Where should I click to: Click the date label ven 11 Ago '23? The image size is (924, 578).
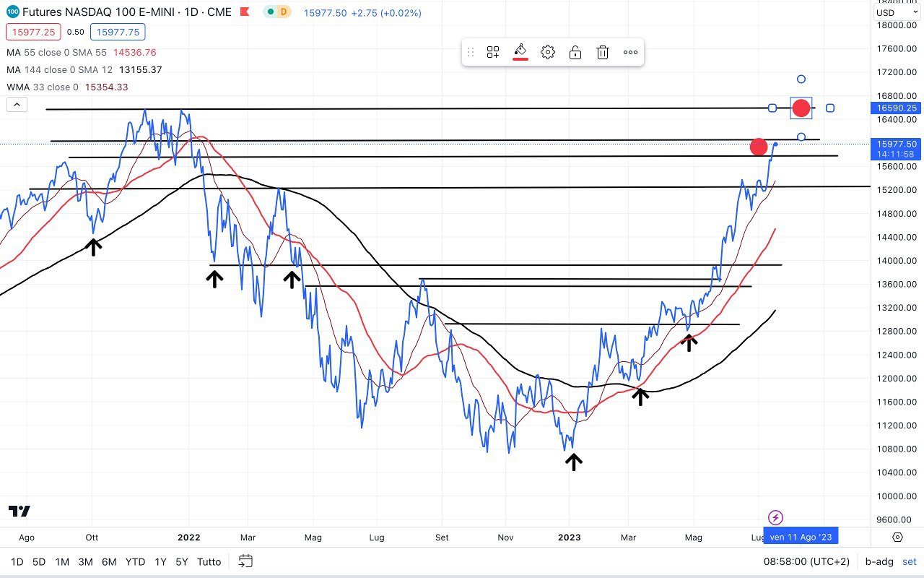801,537
